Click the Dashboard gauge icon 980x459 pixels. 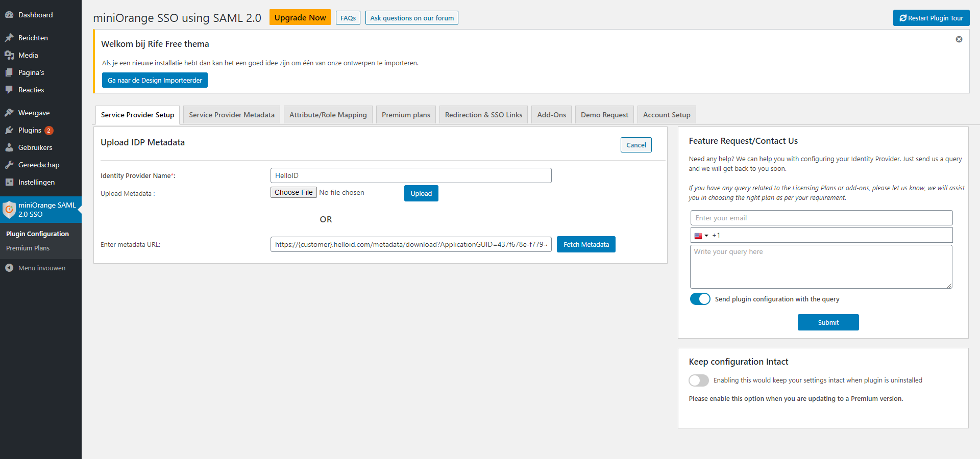pos(9,15)
